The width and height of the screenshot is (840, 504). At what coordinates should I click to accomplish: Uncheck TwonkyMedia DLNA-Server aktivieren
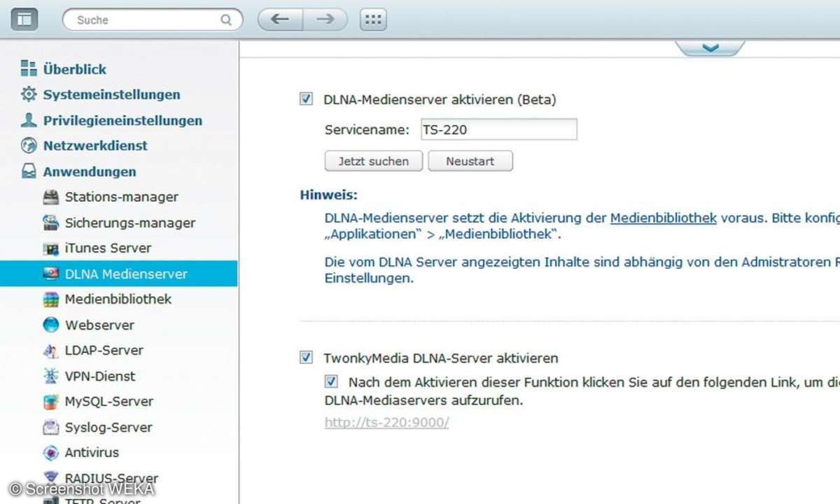point(306,358)
